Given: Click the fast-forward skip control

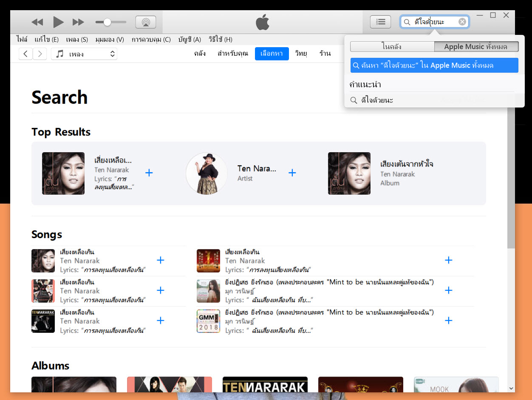Looking at the screenshot, I should 79,22.
